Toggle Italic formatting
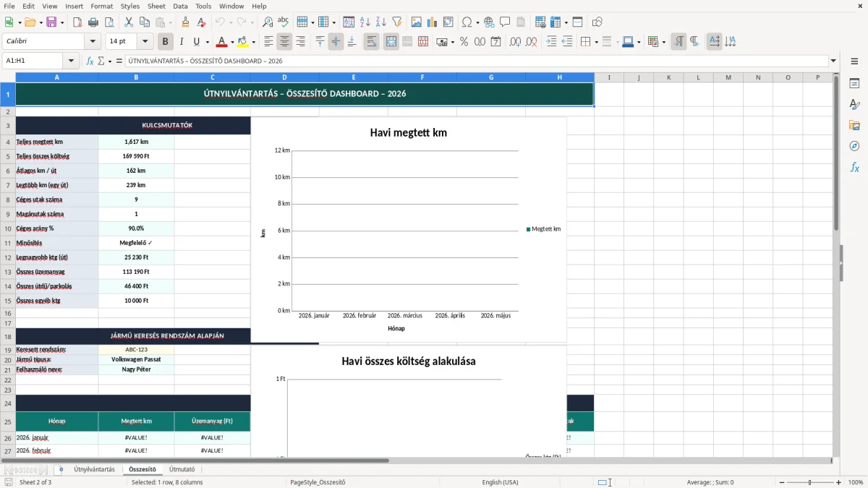The height and width of the screenshot is (488, 868). 182,42
